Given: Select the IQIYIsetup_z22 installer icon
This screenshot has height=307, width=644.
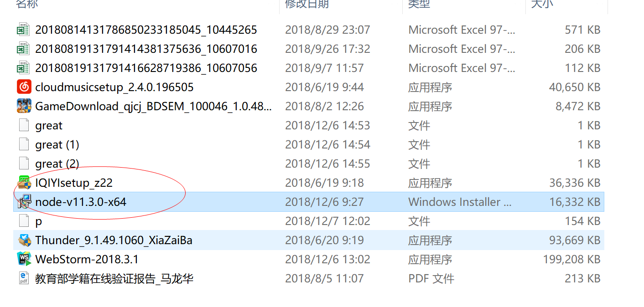Looking at the screenshot, I should tap(24, 182).
